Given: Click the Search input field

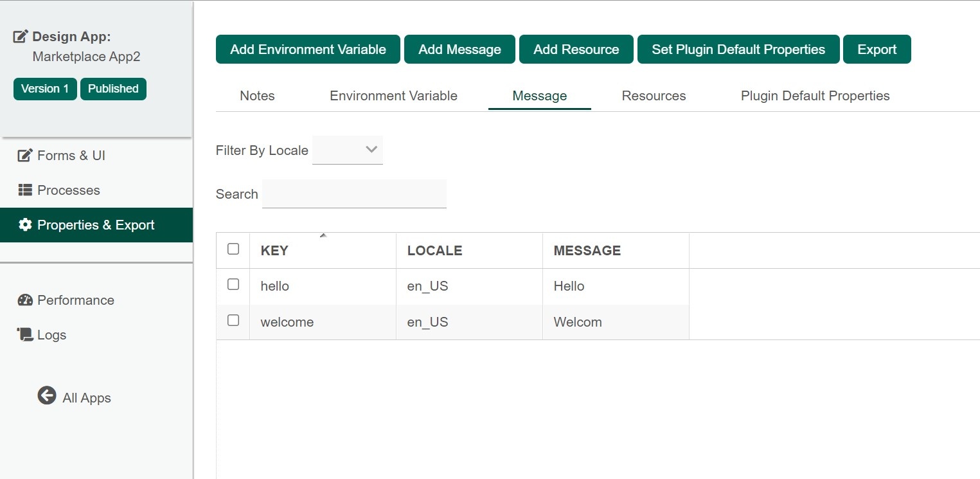Looking at the screenshot, I should coord(354,194).
